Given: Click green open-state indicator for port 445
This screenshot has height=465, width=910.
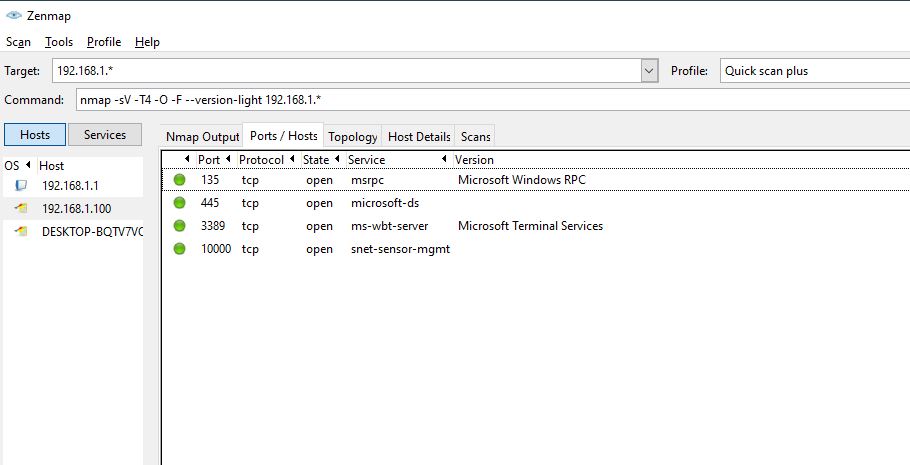Looking at the screenshot, I should (x=179, y=203).
